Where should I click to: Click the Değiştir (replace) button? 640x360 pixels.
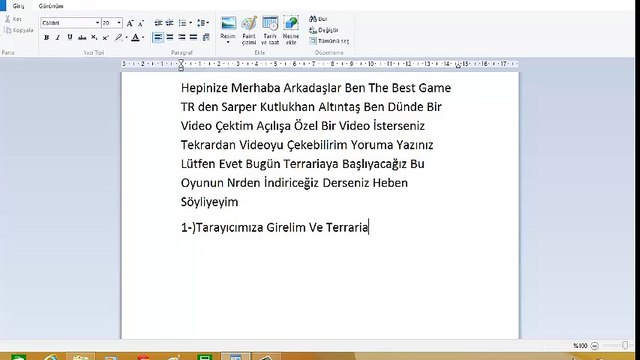click(x=324, y=30)
